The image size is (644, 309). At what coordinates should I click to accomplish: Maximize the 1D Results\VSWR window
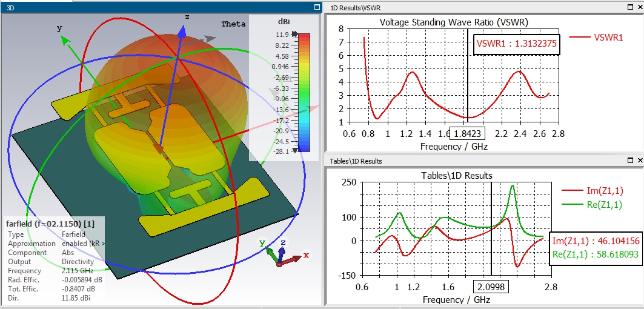tap(631, 7)
